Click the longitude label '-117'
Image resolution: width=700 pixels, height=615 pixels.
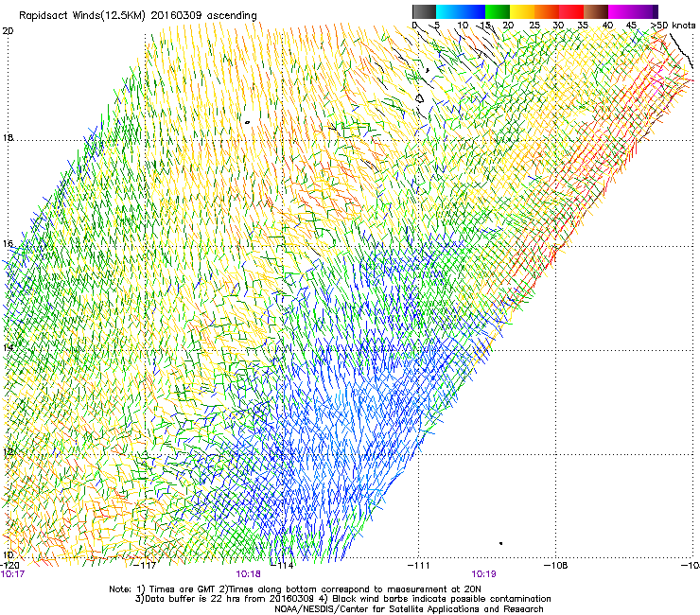(145, 566)
